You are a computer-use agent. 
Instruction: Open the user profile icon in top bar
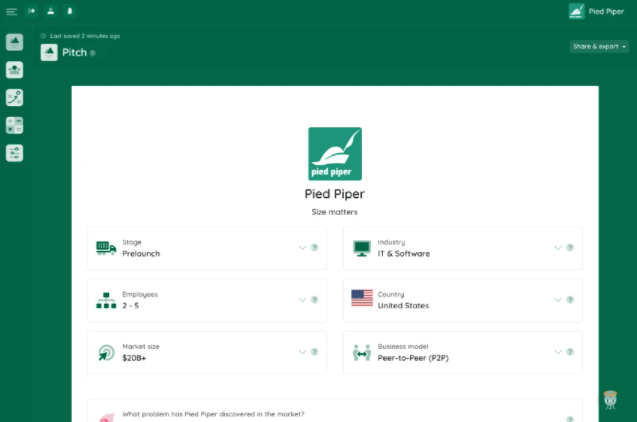[51, 11]
